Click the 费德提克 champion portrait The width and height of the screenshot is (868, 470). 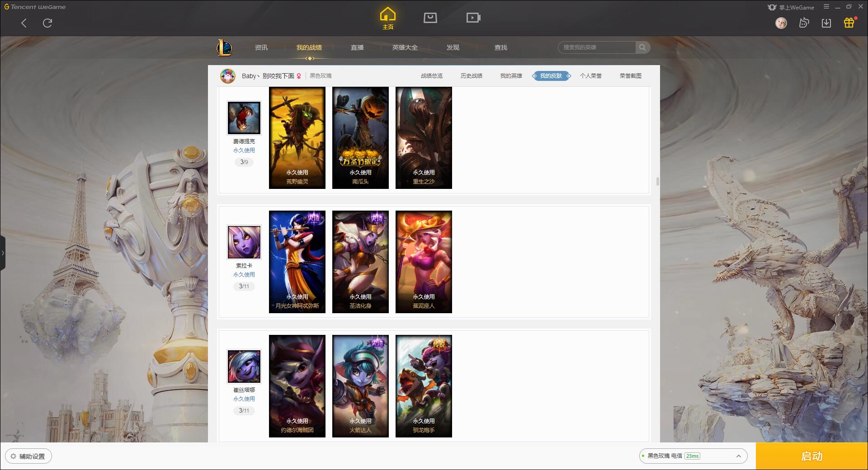244,118
